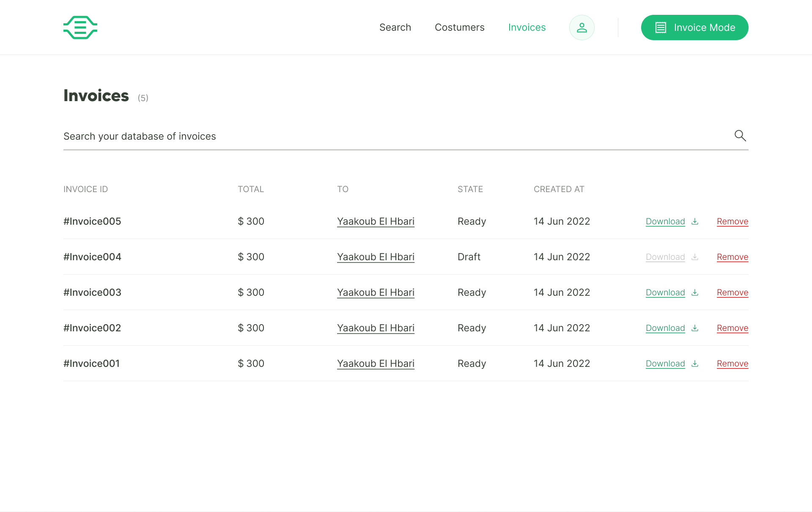Click the #Invoice004 ID
The height and width of the screenshot is (512, 812).
pos(92,257)
